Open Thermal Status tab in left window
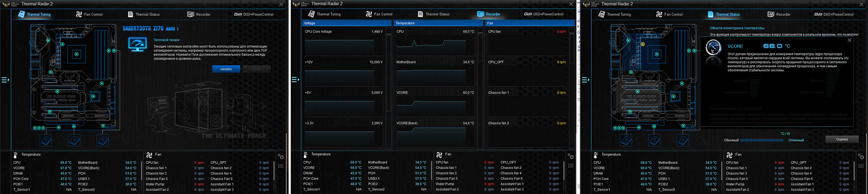 point(144,14)
